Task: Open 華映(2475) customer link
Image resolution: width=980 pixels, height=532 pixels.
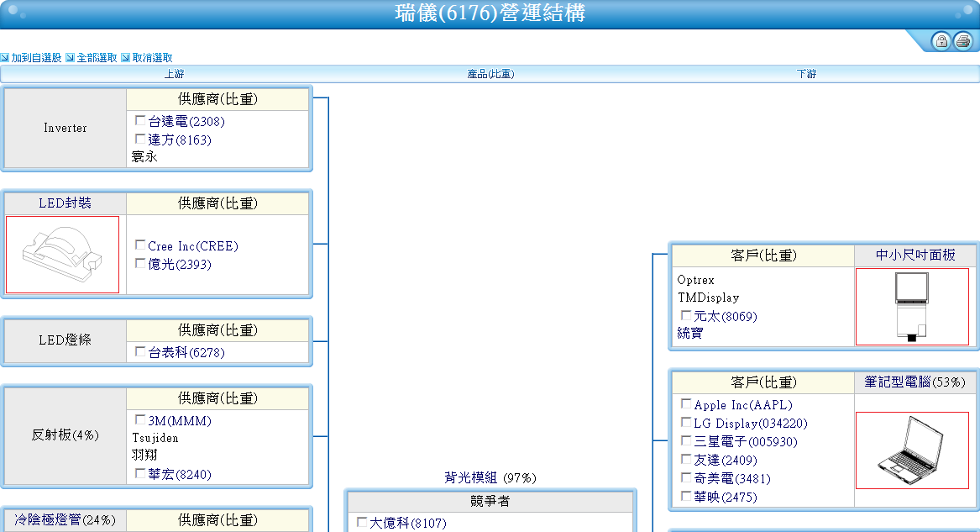Action: click(726, 497)
